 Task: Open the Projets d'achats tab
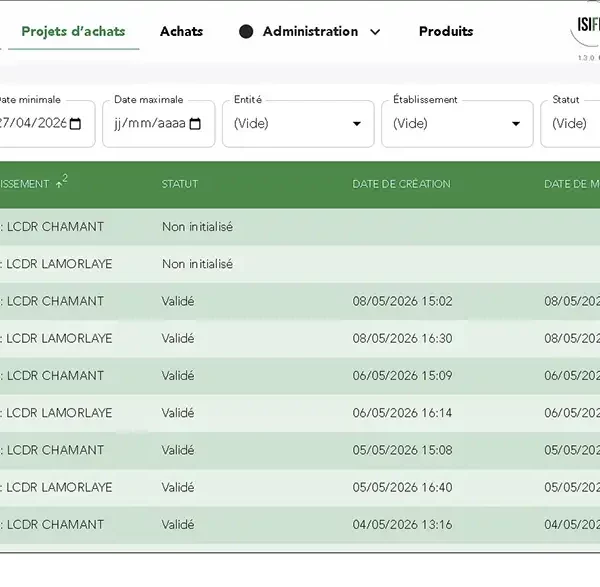coord(73,31)
